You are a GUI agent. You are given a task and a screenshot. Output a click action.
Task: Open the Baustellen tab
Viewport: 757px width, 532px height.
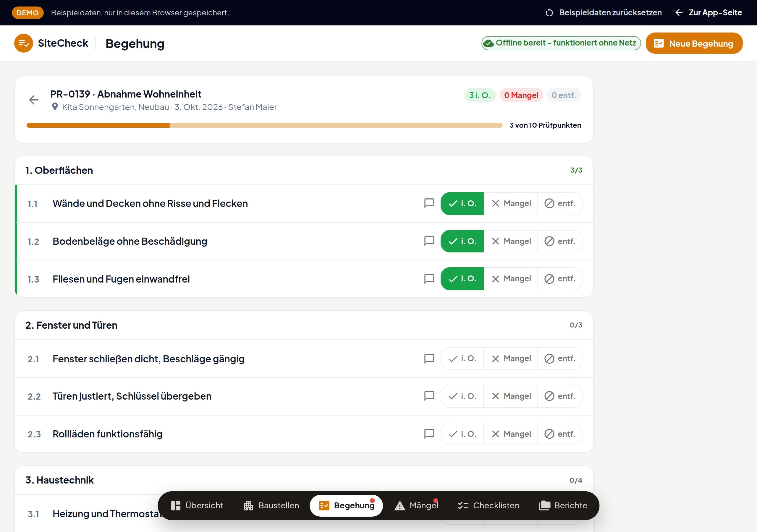point(271,505)
